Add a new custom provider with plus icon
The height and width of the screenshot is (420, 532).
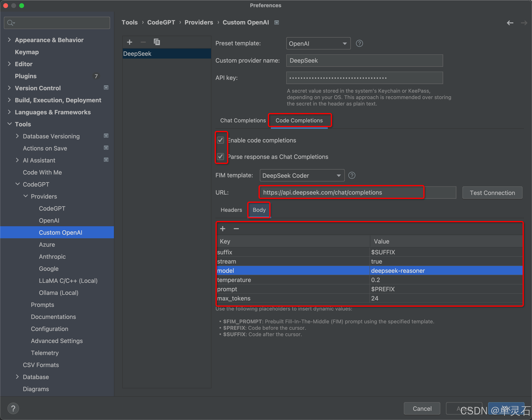(x=130, y=42)
